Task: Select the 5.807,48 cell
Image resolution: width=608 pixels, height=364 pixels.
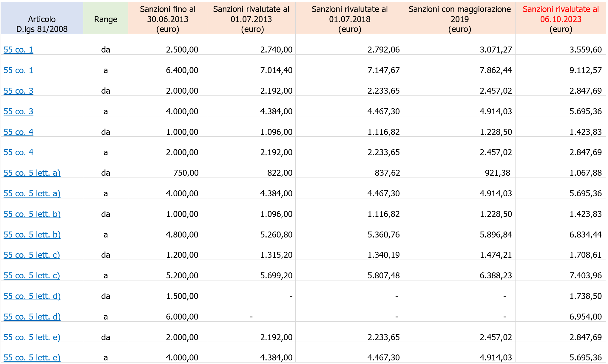Action: (383, 275)
